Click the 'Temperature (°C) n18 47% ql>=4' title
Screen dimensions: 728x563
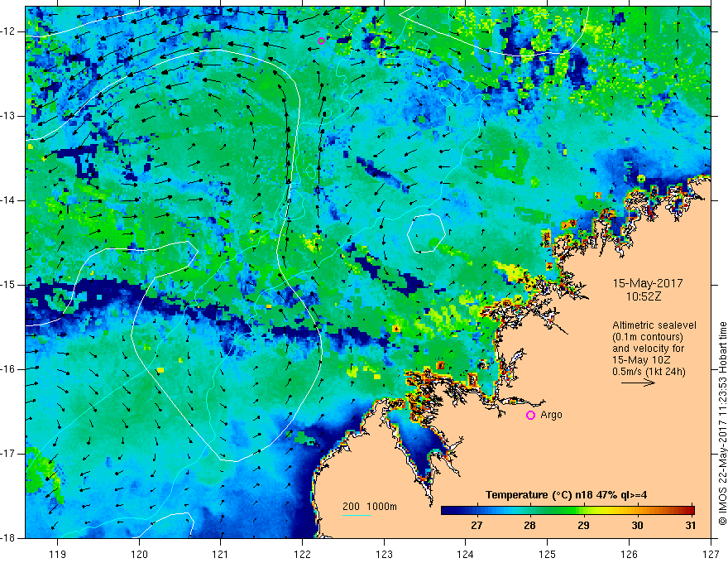566,495
